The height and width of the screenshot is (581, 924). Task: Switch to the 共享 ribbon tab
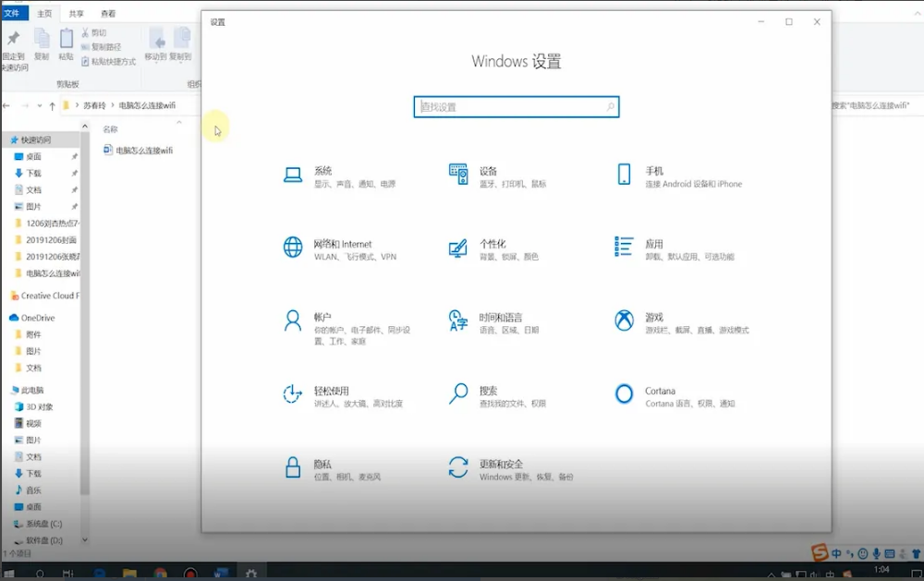76,14
